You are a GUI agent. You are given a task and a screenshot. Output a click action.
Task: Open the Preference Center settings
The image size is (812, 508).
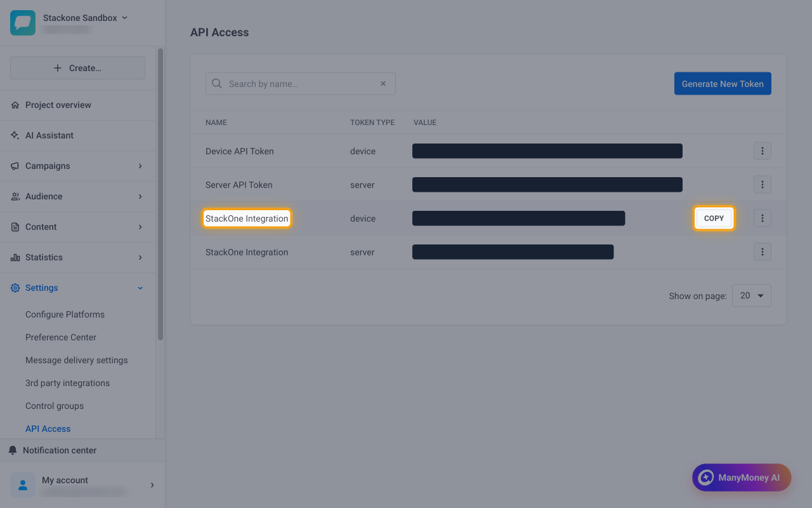click(61, 337)
